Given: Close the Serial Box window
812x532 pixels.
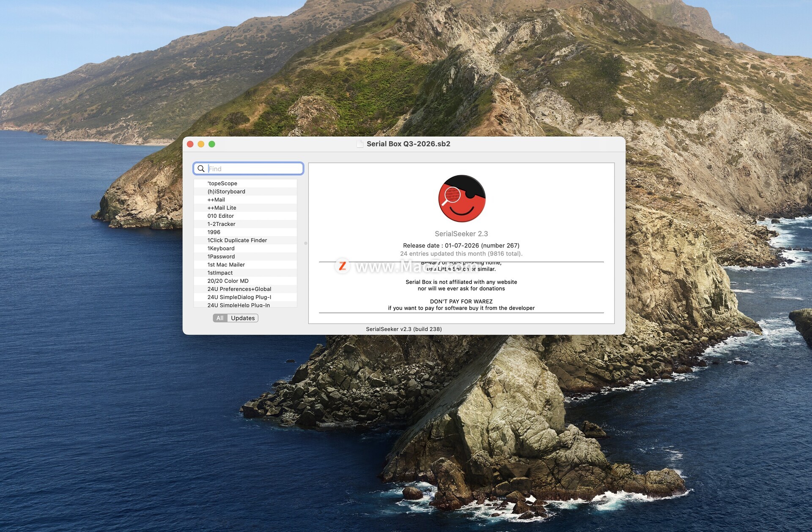Looking at the screenshot, I should coord(190,144).
